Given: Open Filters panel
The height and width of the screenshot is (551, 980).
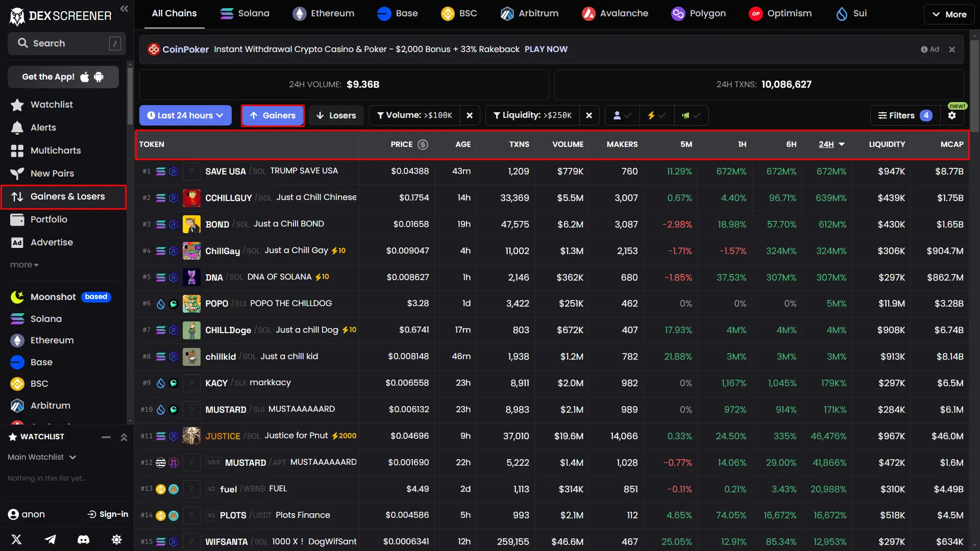Looking at the screenshot, I should pyautogui.click(x=905, y=115).
